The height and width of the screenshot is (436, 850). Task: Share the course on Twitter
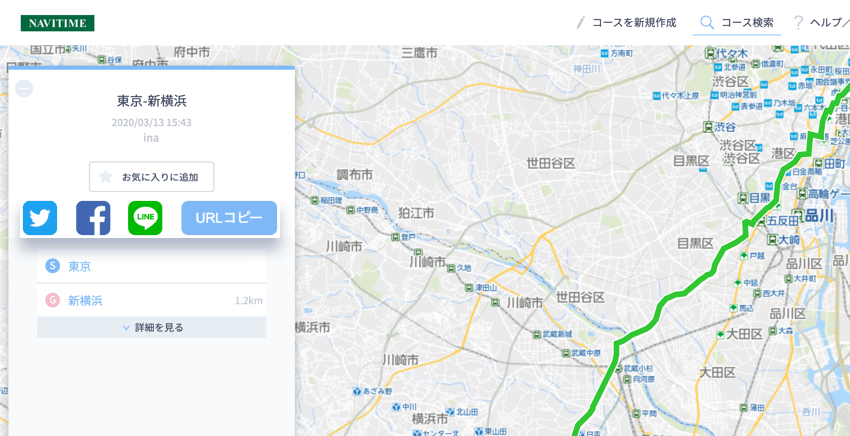[x=40, y=218]
